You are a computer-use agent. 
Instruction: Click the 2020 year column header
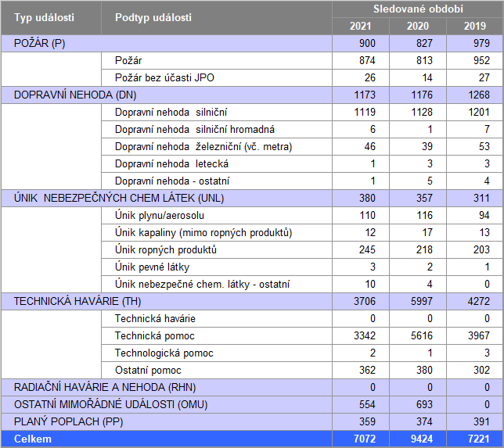[x=418, y=27]
